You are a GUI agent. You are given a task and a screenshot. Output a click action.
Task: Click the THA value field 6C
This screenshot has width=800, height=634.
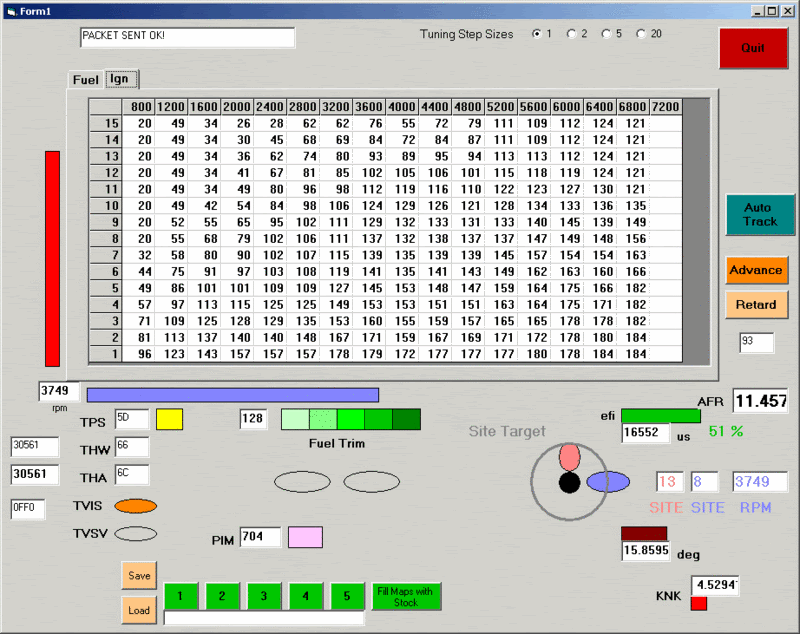coord(132,474)
